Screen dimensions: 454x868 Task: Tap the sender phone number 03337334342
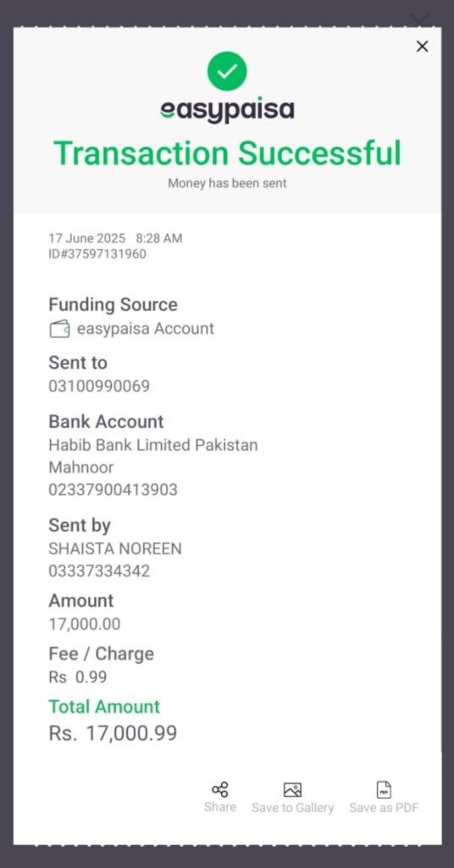point(99,571)
